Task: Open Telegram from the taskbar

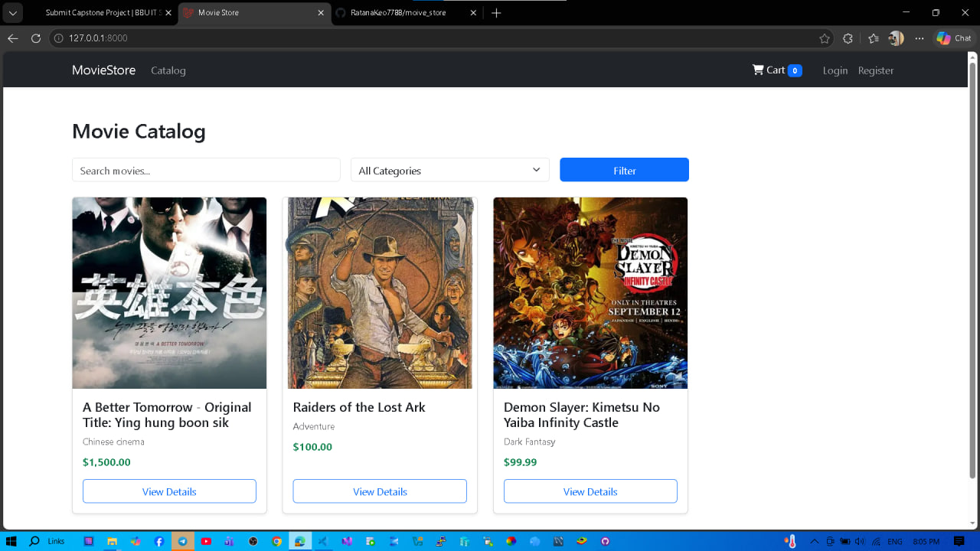Action: 182,541
